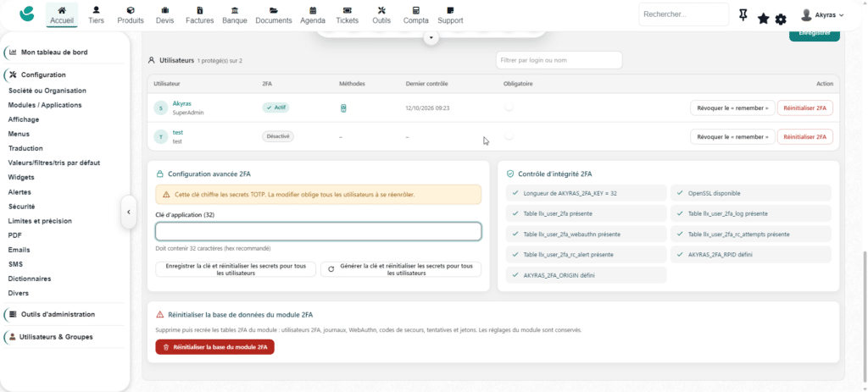This screenshot has height=392, width=868.
Task: Open Société ou Organisation settings
Action: point(47,91)
